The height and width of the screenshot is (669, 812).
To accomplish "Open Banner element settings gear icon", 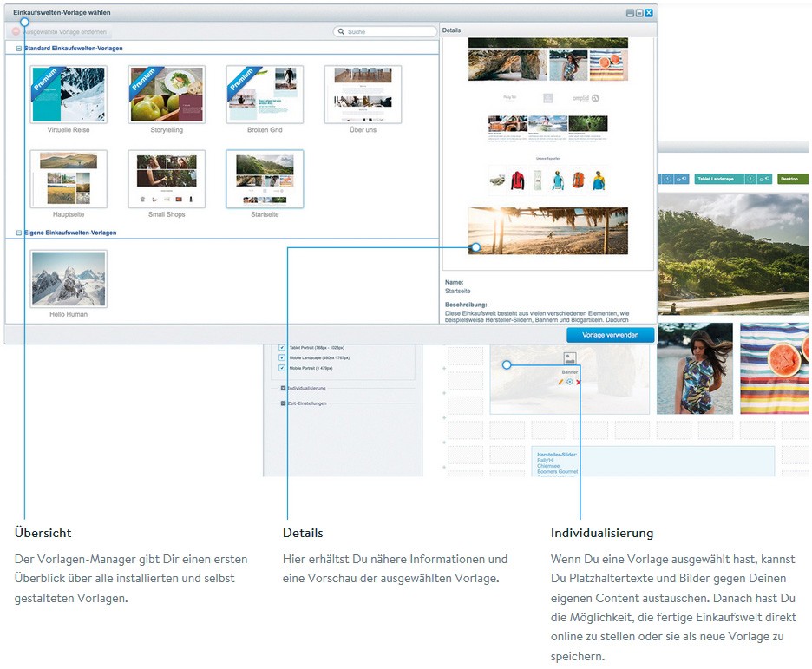I will click(x=570, y=382).
